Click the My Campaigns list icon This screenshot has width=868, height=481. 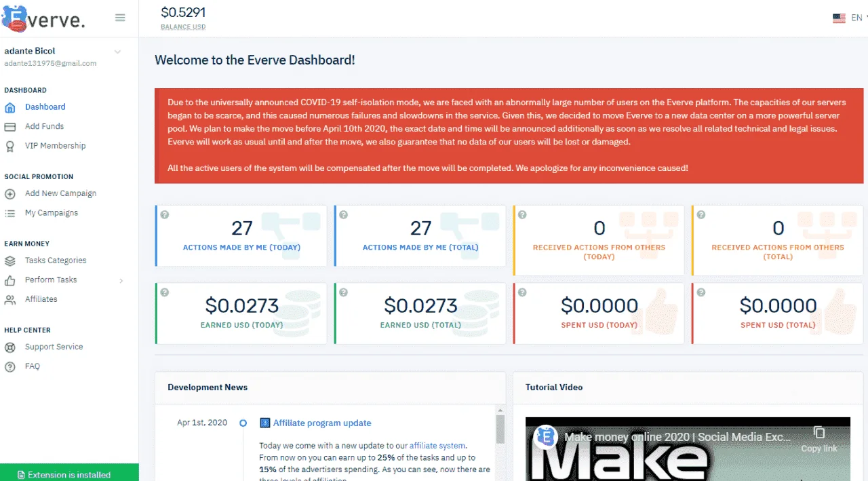coord(10,213)
